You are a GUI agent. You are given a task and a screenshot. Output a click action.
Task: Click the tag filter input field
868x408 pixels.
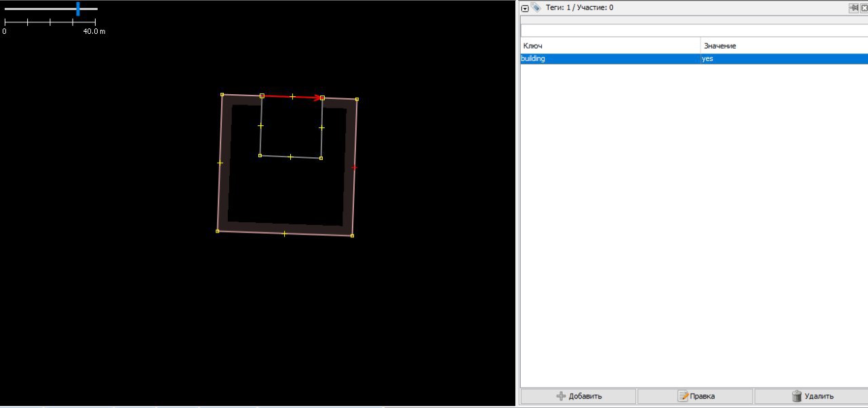click(x=694, y=30)
